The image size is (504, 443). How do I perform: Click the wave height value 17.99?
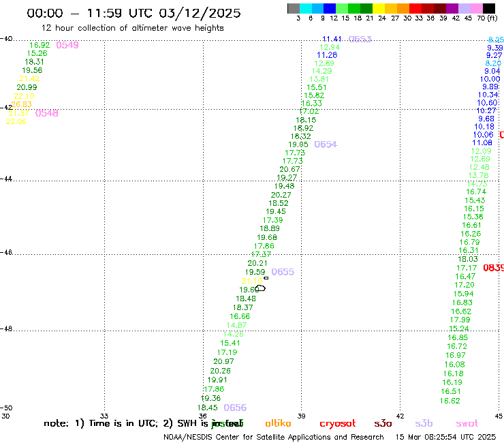click(x=460, y=320)
